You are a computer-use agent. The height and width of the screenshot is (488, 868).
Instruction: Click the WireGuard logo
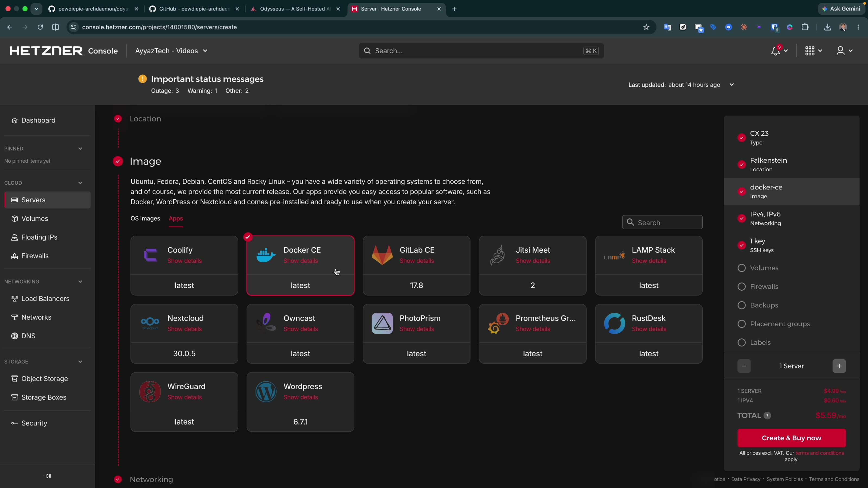(x=150, y=391)
